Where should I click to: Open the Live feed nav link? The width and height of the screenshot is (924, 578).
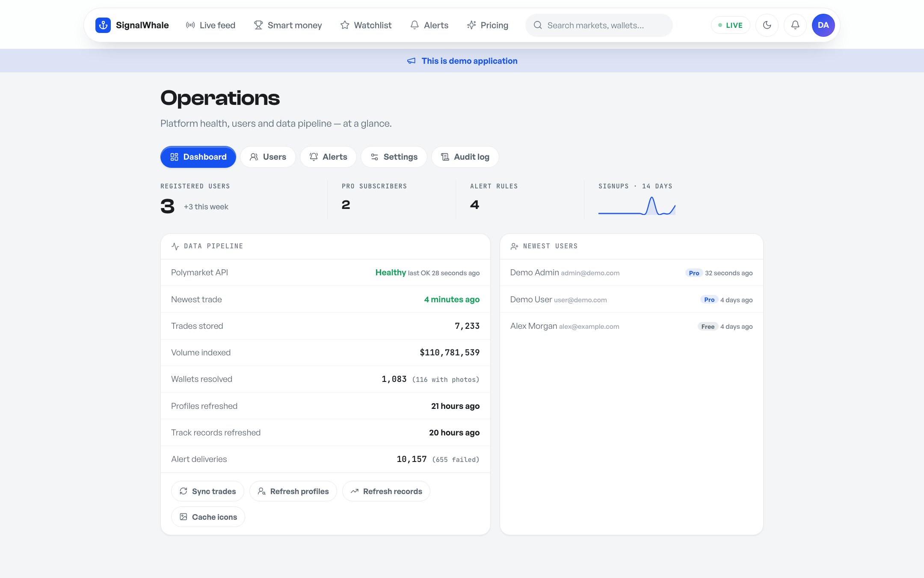tap(210, 25)
